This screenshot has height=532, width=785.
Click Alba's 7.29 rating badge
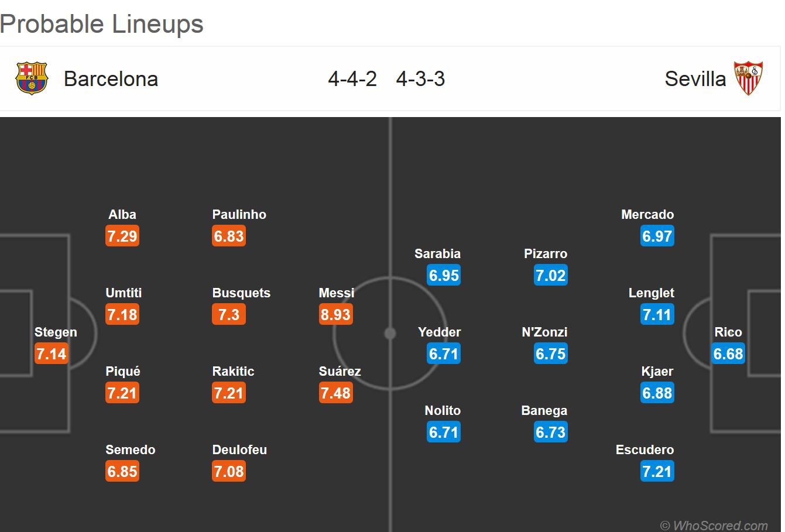[122, 236]
